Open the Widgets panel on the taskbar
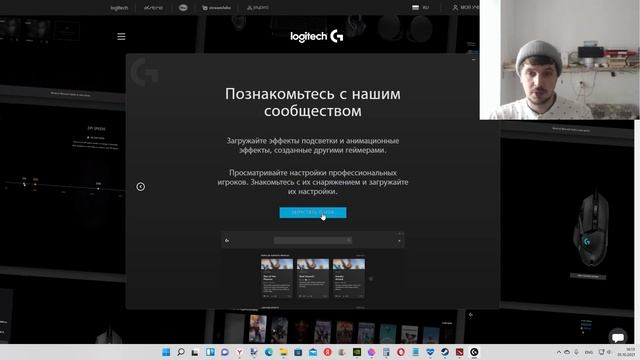Image resolution: width=640 pixels, height=360 pixels. pyautogui.click(x=210, y=352)
